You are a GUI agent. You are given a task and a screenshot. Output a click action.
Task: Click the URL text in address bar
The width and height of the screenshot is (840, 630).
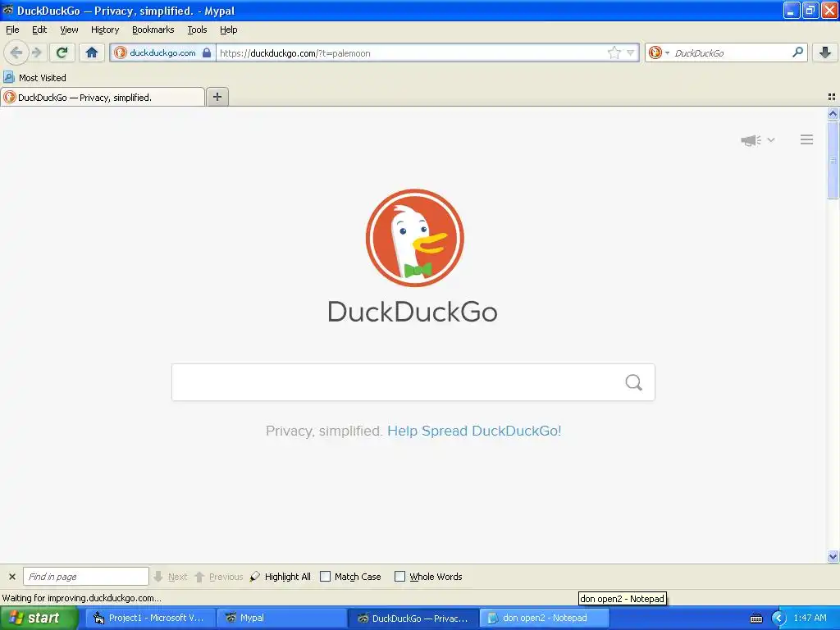(x=294, y=53)
